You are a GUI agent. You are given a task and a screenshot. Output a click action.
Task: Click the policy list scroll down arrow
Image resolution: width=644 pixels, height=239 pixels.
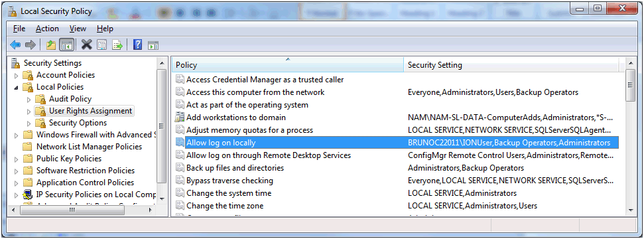[631, 210]
